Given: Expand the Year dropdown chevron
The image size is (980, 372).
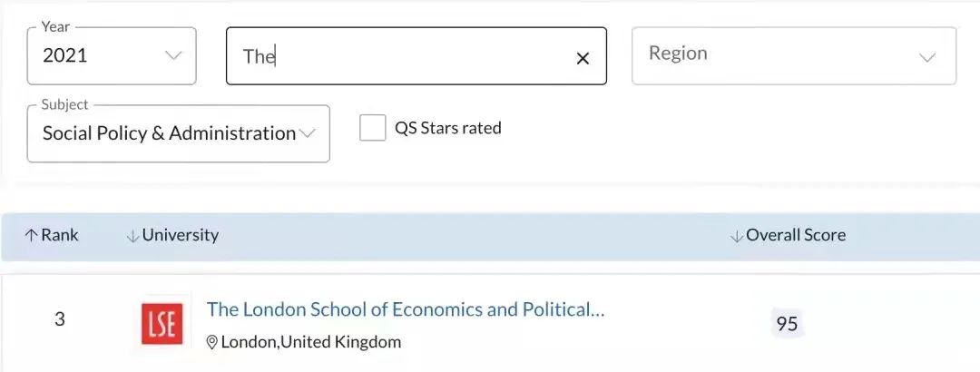Looking at the screenshot, I should (x=173, y=55).
